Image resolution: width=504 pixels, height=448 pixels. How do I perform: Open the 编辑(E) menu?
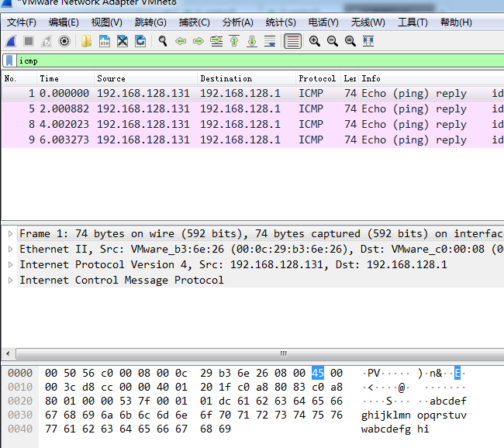64,22
